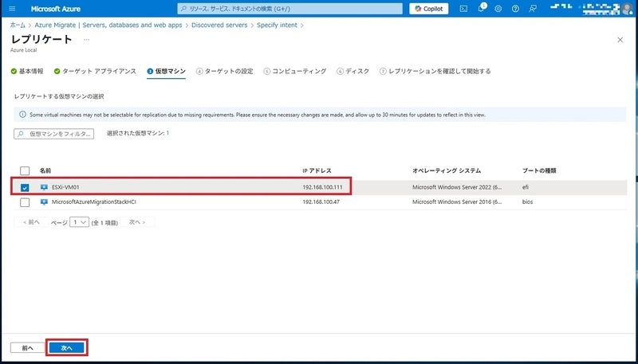Launch Copilot from the top bar
The height and width of the screenshot is (364, 638).
pyautogui.click(x=429, y=9)
